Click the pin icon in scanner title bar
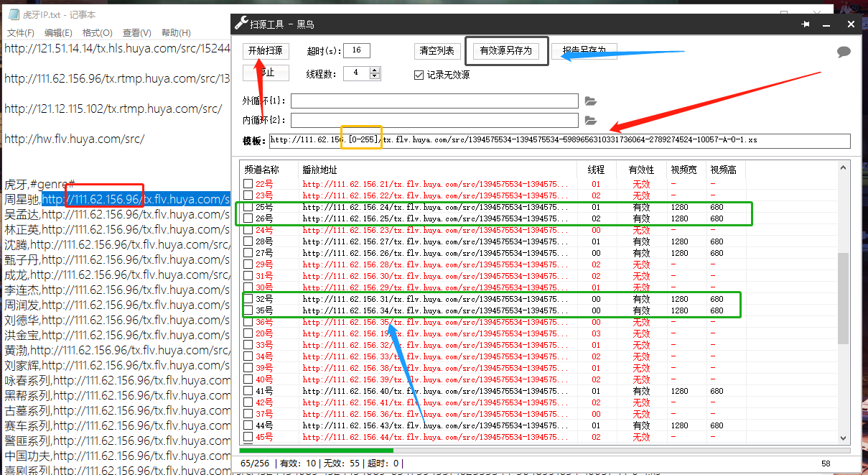868x475 pixels. click(x=806, y=24)
